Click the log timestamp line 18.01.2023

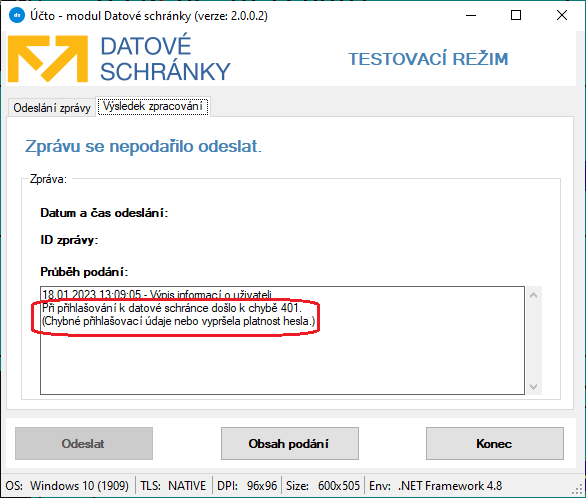click(157, 294)
